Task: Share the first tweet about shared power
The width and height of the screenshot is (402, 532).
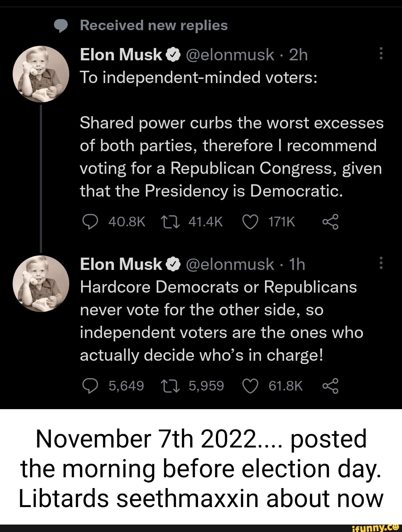Action: click(x=331, y=222)
